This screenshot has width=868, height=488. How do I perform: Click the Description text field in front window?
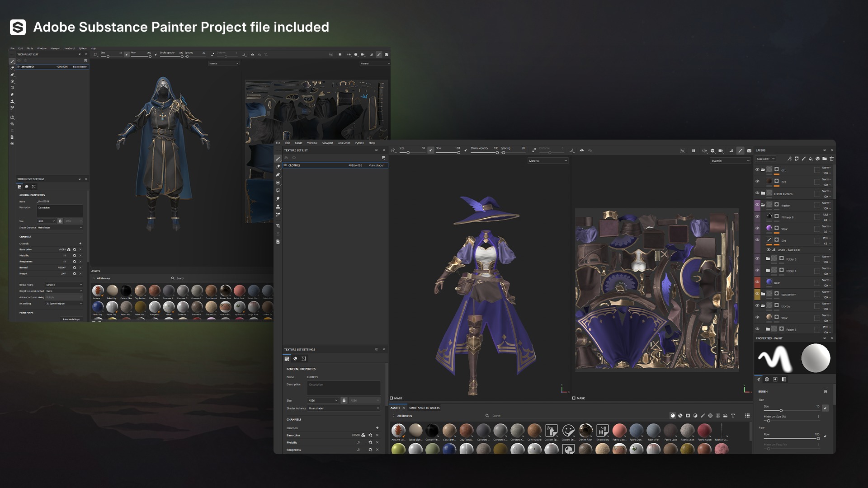(344, 388)
